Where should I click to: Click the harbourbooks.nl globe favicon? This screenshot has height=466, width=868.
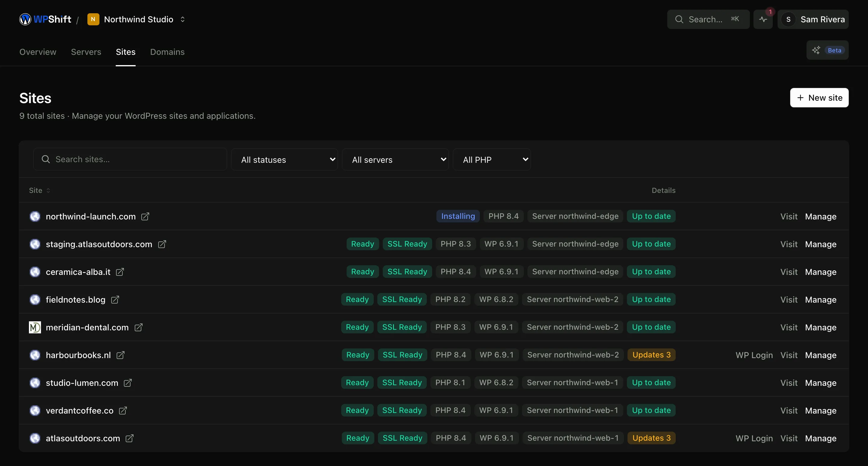35,355
